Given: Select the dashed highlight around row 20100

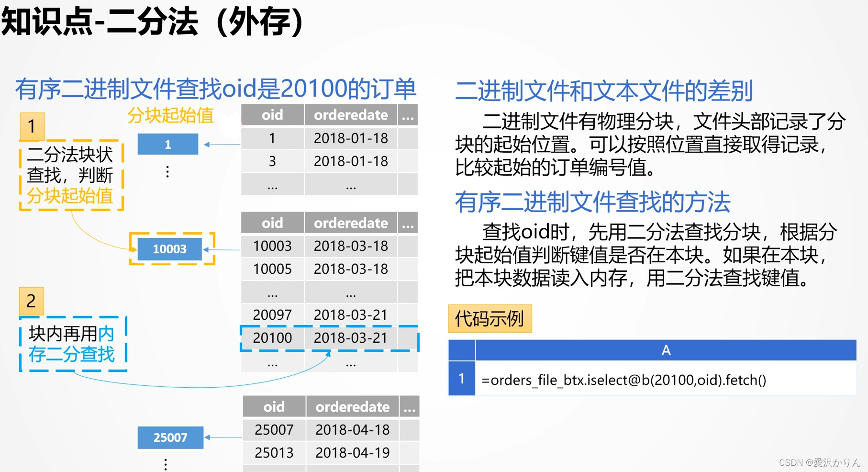Looking at the screenshot, I should pos(329,338).
